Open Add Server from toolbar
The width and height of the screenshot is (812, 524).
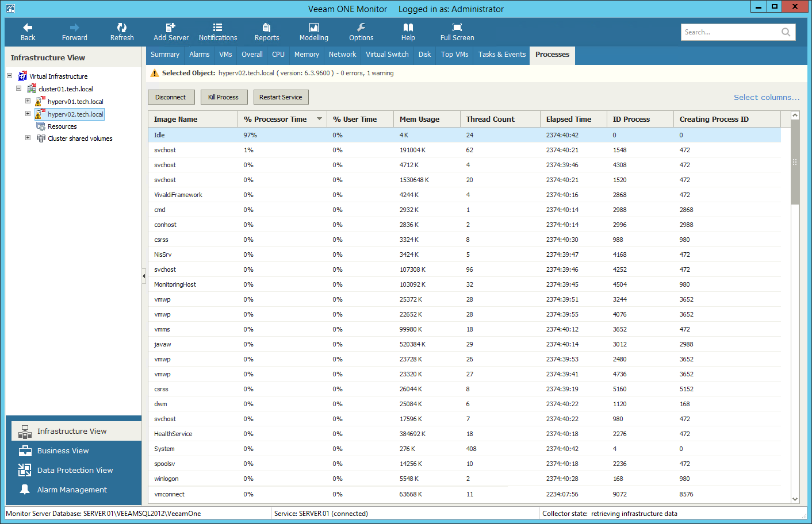(x=171, y=28)
